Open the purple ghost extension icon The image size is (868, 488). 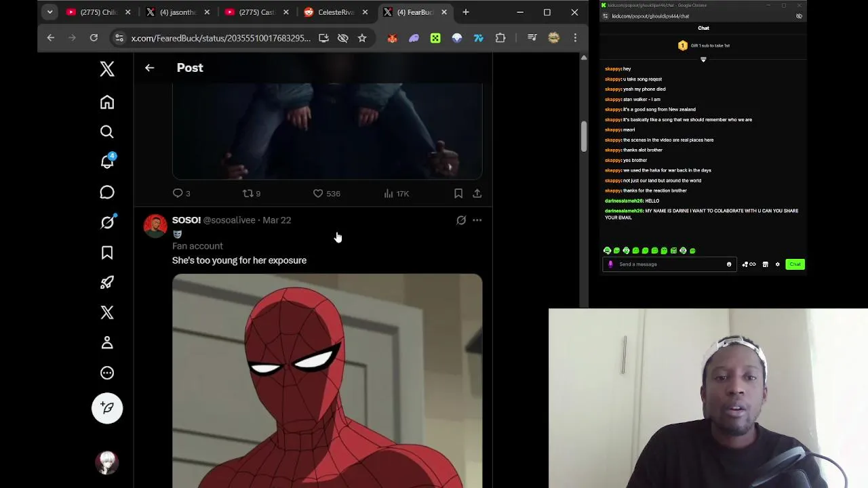click(x=414, y=38)
